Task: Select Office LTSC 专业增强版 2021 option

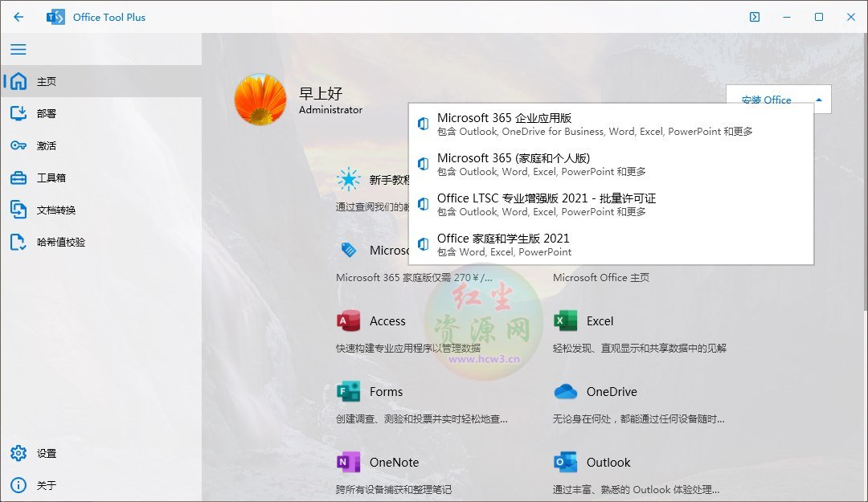Action: pyautogui.click(x=611, y=204)
